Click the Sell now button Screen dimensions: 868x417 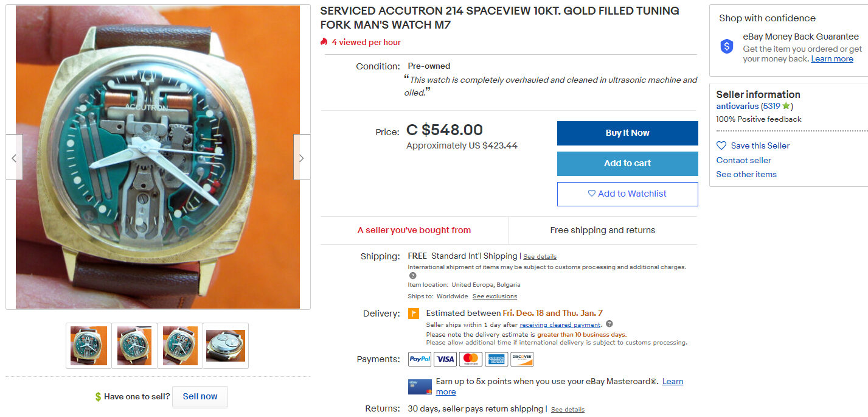[x=200, y=396]
